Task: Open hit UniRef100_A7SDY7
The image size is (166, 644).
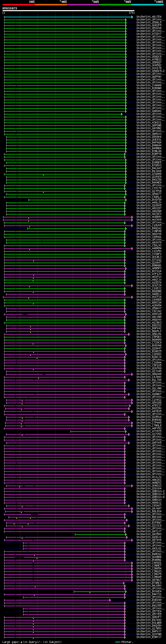Action: (149, 34)
